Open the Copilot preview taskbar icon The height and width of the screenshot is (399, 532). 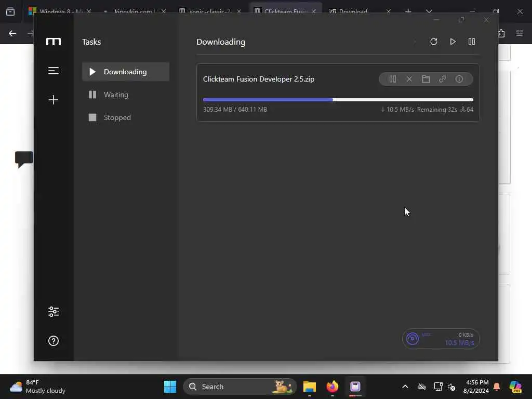pyautogui.click(x=515, y=387)
